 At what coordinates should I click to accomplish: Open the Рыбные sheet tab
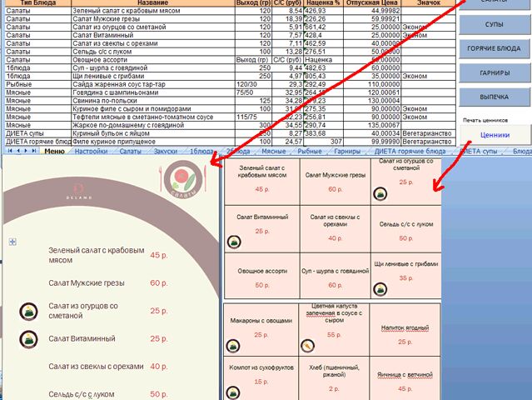[x=310, y=151]
